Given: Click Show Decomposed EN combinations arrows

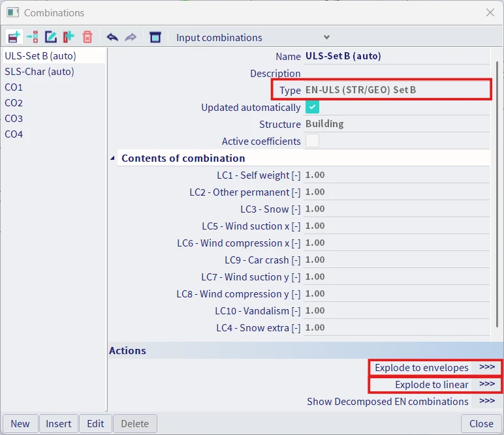Looking at the screenshot, I should [487, 401].
